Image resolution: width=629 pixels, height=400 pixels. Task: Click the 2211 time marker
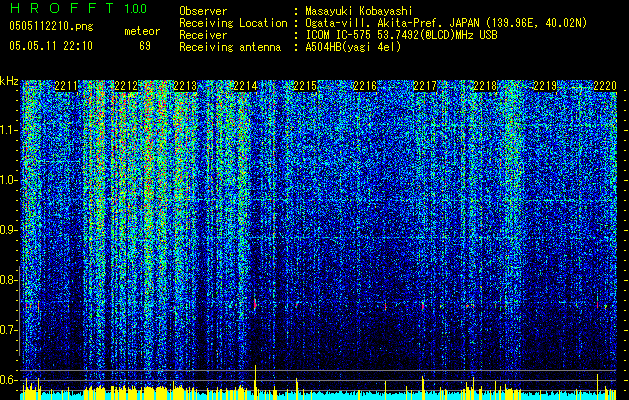coord(66,86)
